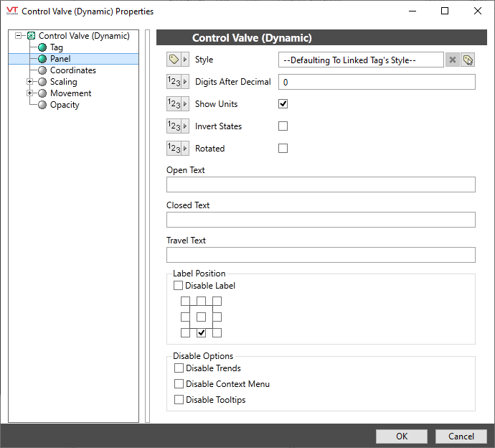The width and height of the screenshot is (495, 448).
Task: Open the Rotated source arrow
Action: (x=185, y=148)
